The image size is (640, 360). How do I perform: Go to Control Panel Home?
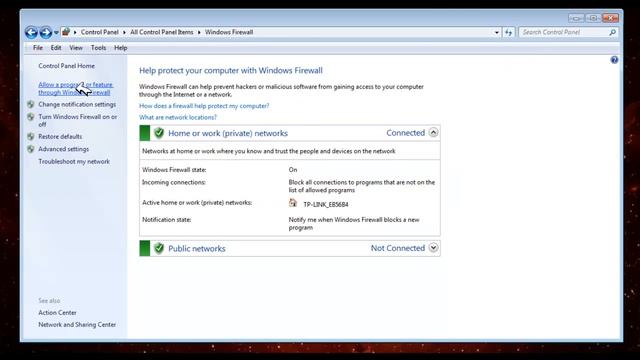66,66
